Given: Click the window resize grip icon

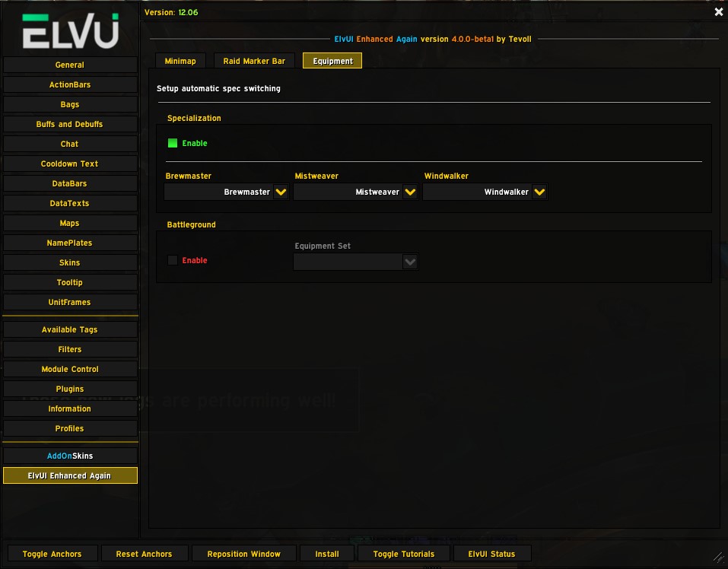Looking at the screenshot, I should 718,558.
